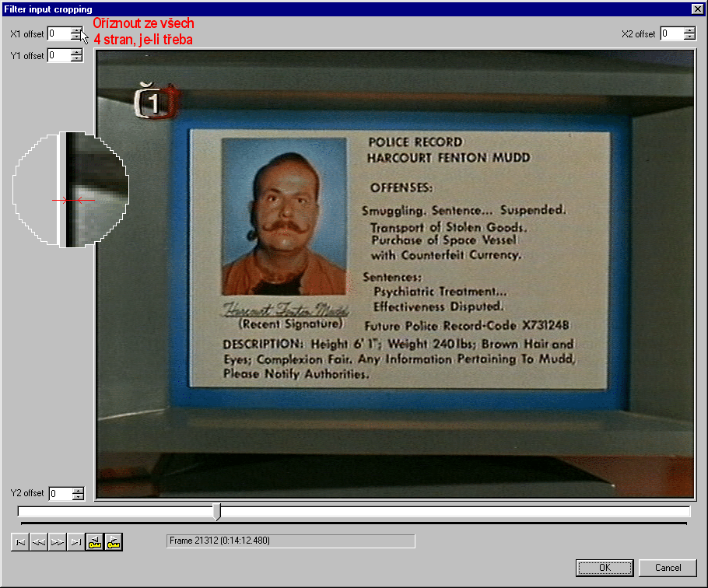Go to next keyframe with yellow key icon
Viewport: 708px width, 588px height.
tap(114, 542)
